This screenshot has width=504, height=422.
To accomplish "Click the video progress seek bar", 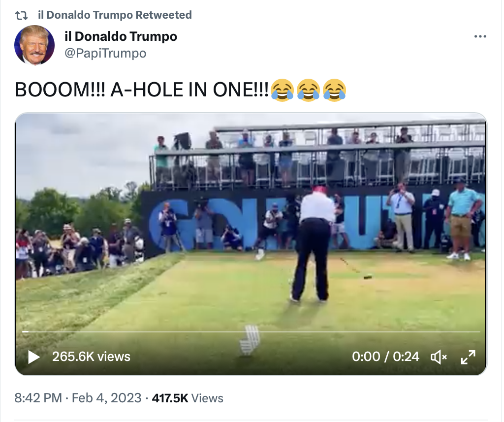I will tap(251, 332).
